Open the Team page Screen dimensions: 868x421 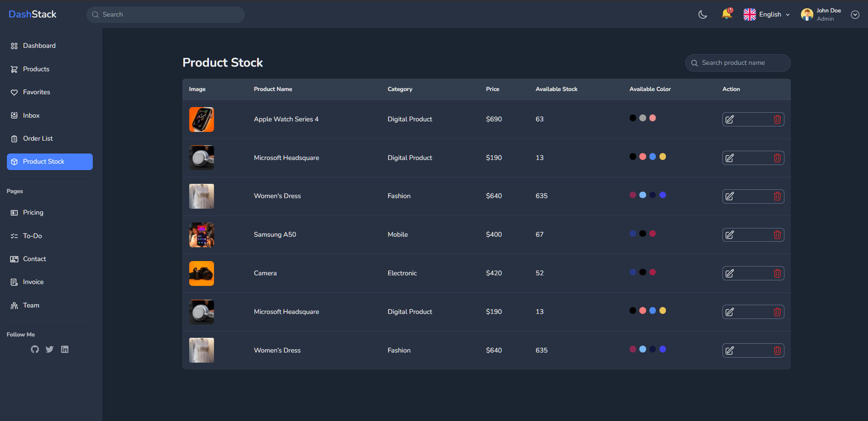click(x=31, y=305)
